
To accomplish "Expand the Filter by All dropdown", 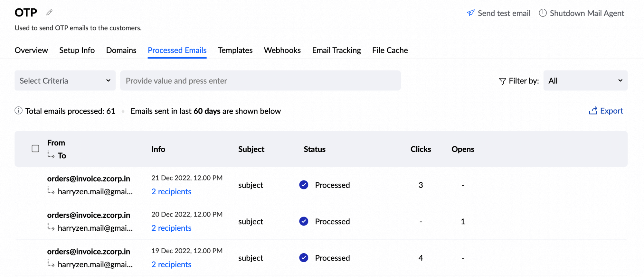I will pos(585,80).
